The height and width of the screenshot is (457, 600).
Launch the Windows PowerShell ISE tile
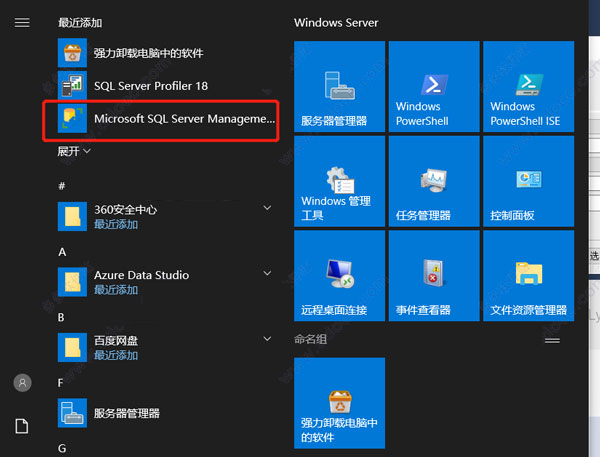(x=528, y=87)
